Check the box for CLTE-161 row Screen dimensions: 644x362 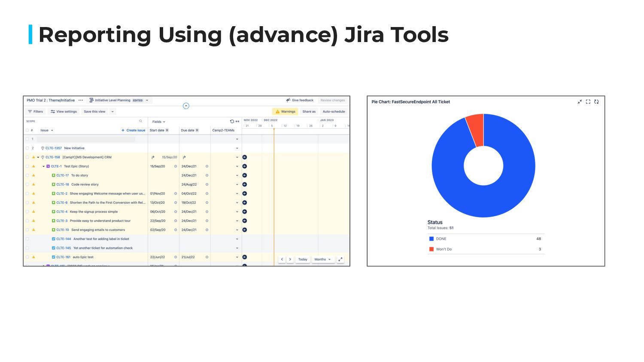click(x=27, y=257)
